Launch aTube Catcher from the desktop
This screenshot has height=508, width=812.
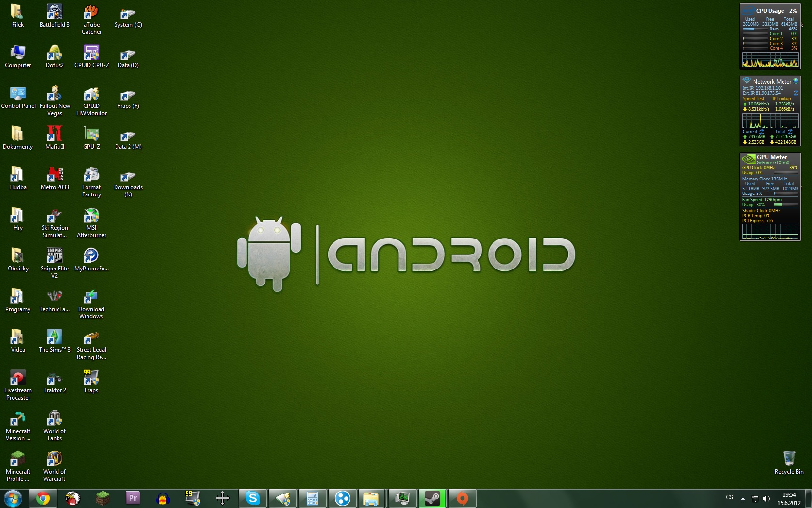pos(91,19)
